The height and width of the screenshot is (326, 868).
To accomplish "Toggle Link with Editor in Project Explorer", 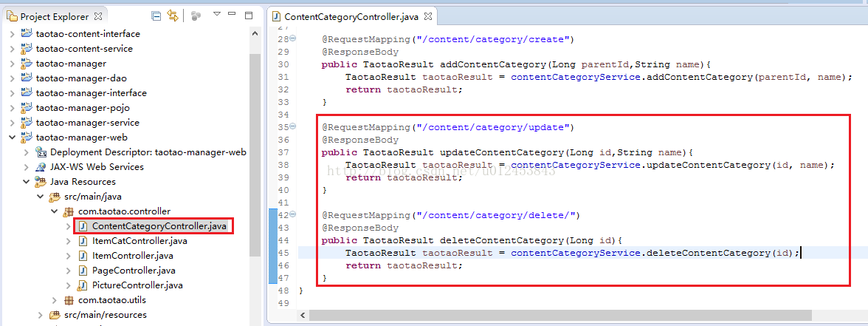I will click(x=173, y=16).
